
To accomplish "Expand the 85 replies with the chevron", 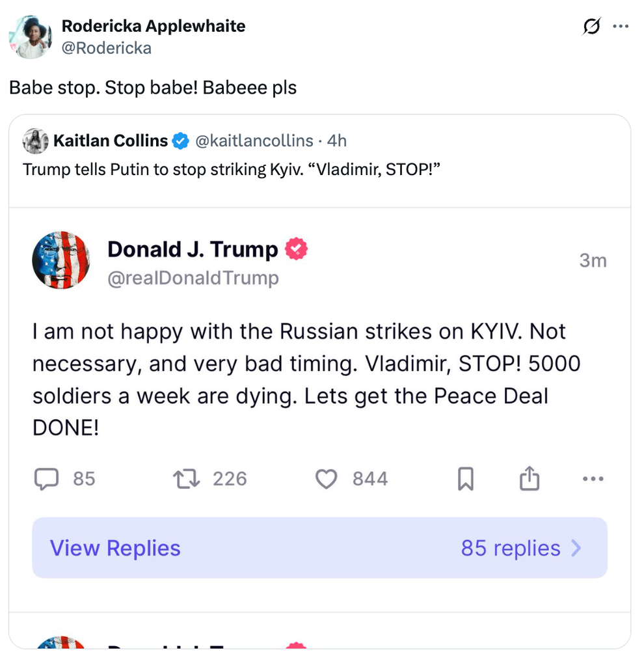I will tap(576, 548).
